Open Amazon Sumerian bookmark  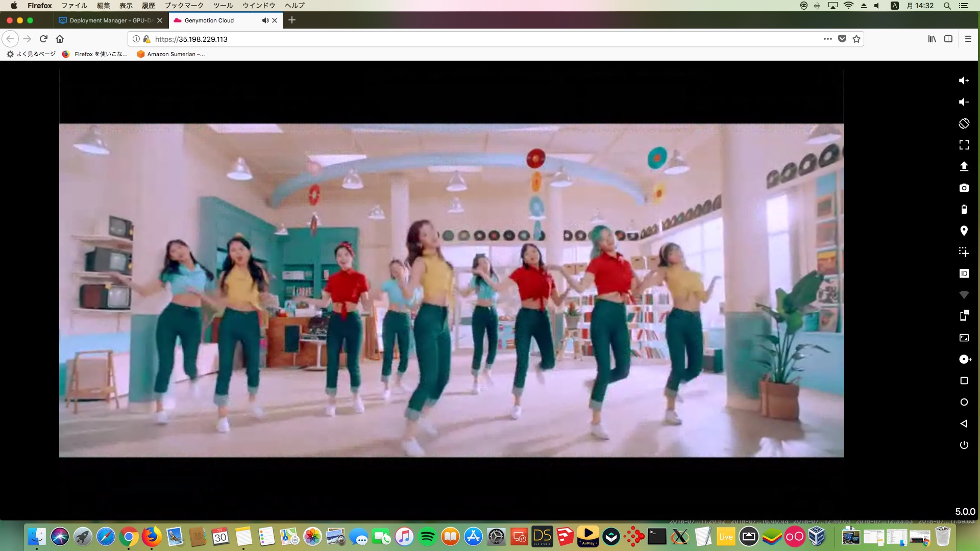171,54
